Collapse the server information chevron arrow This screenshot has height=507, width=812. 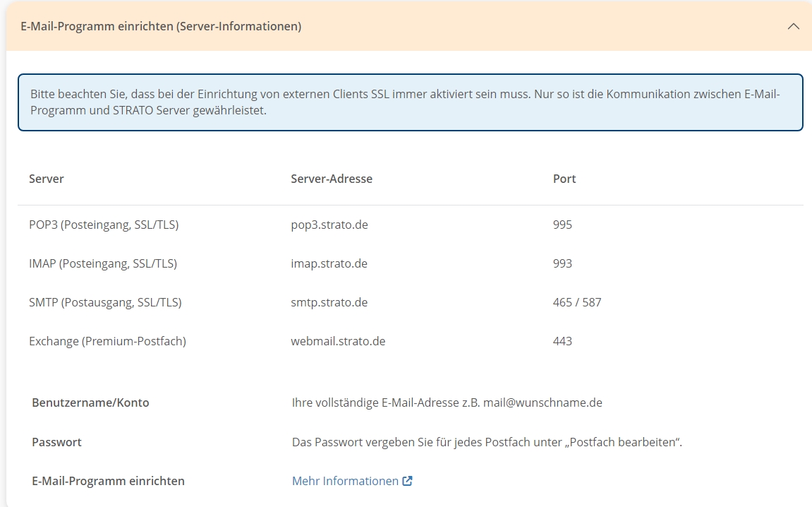coord(793,26)
